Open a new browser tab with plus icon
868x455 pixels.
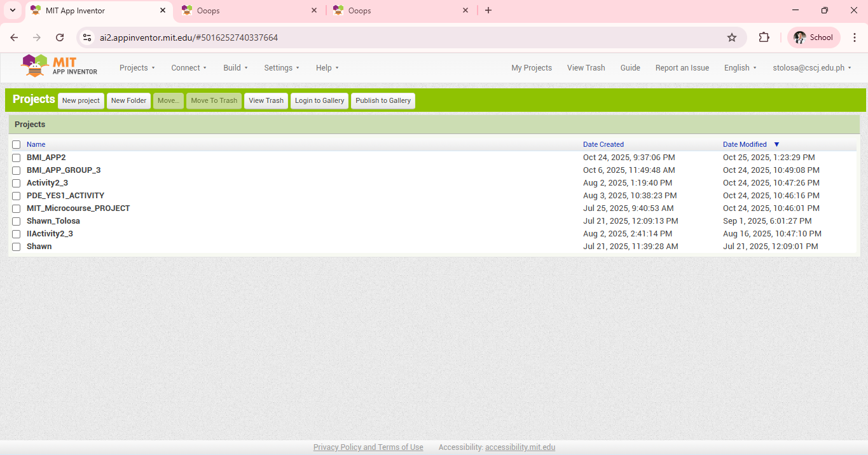point(488,10)
